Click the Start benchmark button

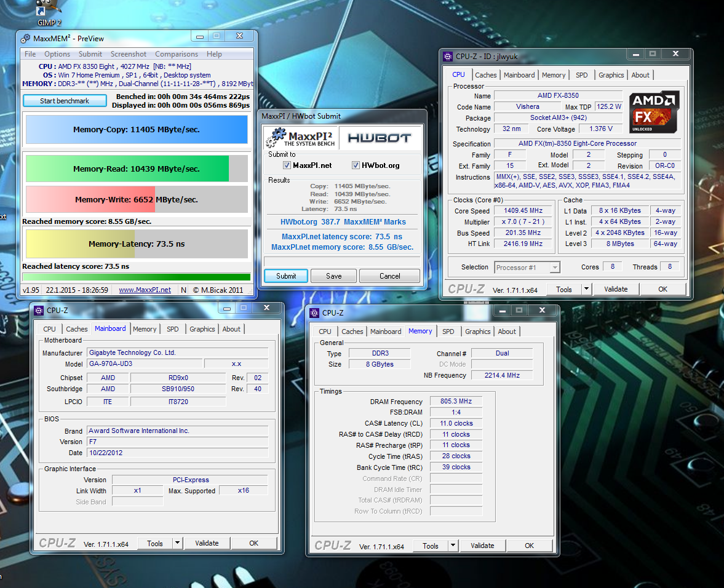pyautogui.click(x=65, y=101)
